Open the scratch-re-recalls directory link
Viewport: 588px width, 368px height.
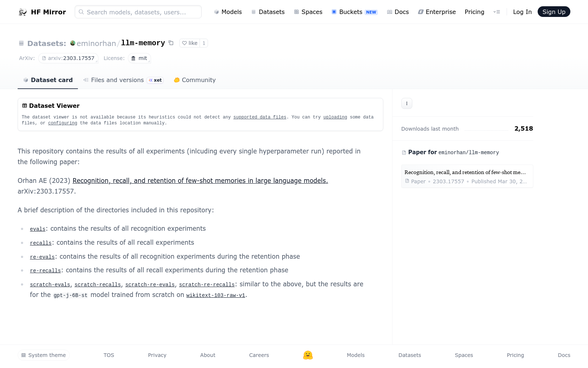[207, 284]
